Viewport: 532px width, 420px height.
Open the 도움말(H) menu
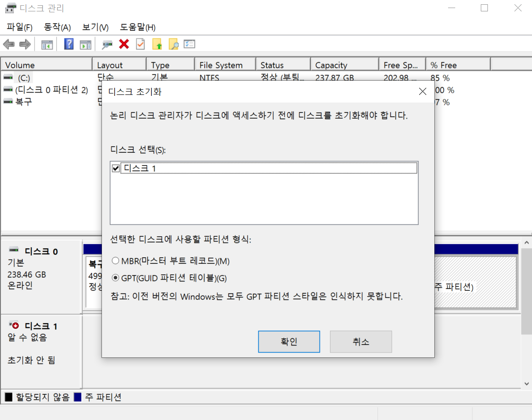138,27
